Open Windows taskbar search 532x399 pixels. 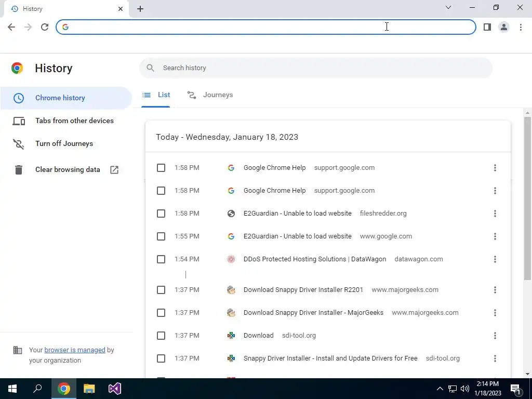(x=37, y=389)
